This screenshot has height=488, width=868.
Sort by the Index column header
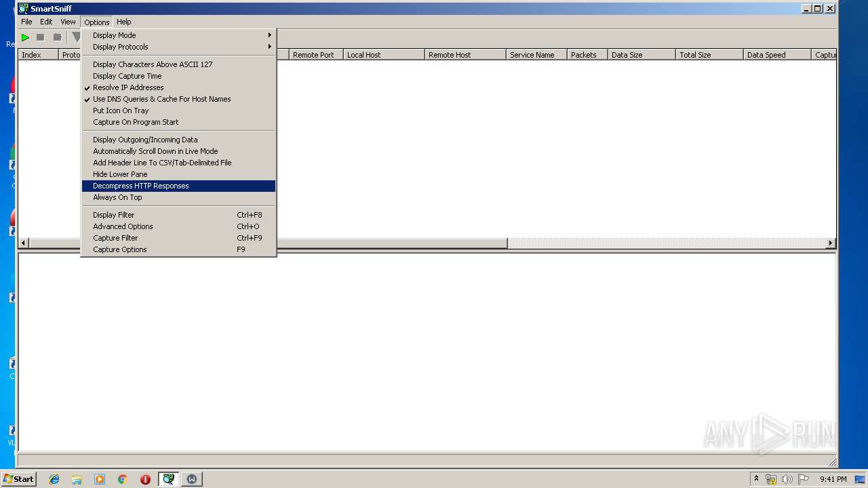click(38, 55)
